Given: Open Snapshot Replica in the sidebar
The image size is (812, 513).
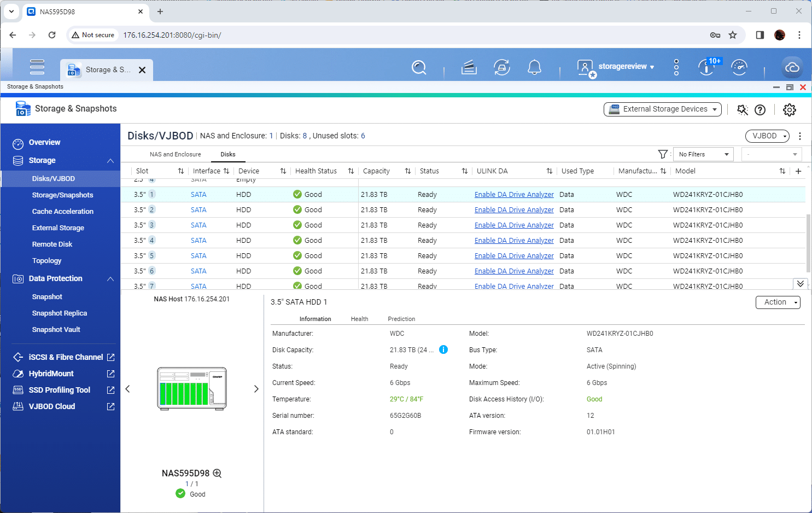Looking at the screenshot, I should coord(60,313).
